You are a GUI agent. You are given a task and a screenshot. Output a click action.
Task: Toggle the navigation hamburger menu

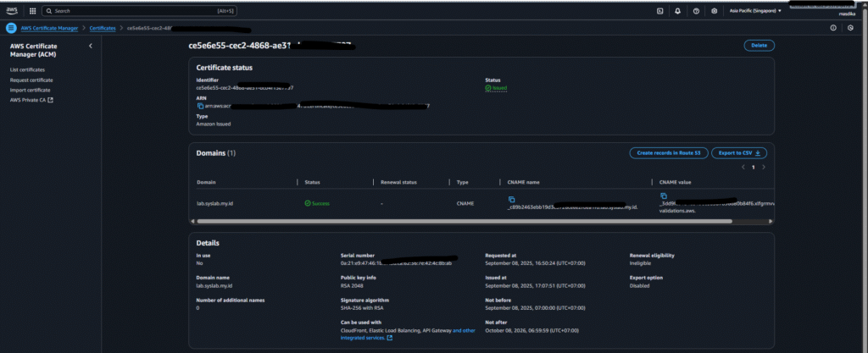(11, 28)
